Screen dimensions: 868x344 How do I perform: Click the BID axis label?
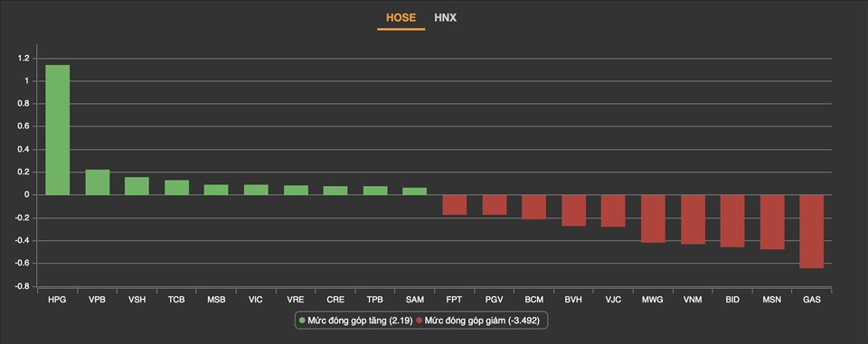pyautogui.click(x=732, y=300)
